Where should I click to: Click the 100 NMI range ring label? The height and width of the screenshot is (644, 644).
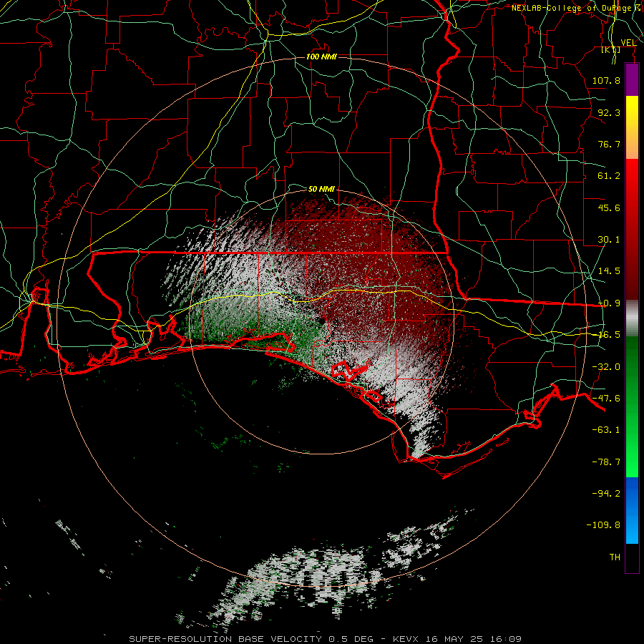pyautogui.click(x=321, y=57)
